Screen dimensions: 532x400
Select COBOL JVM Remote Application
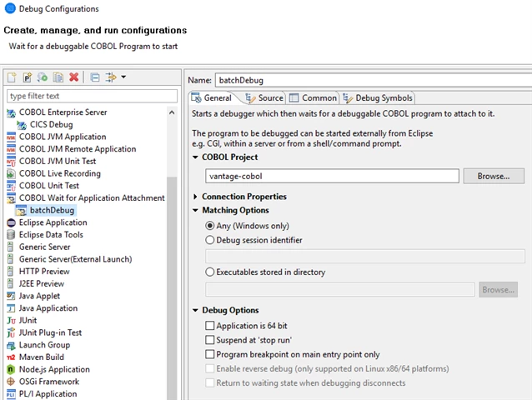[78, 149]
